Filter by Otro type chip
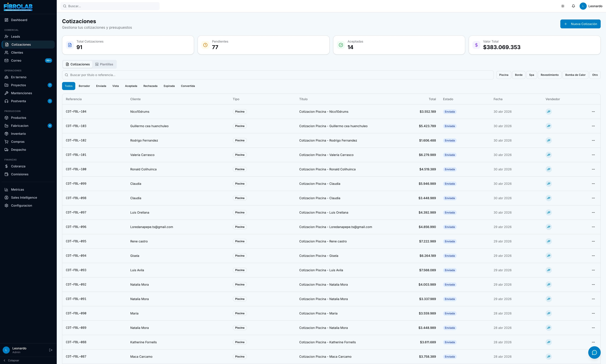 click(x=595, y=75)
